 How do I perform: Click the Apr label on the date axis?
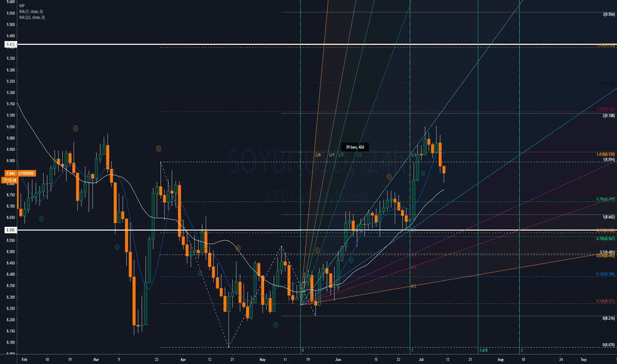183,359
